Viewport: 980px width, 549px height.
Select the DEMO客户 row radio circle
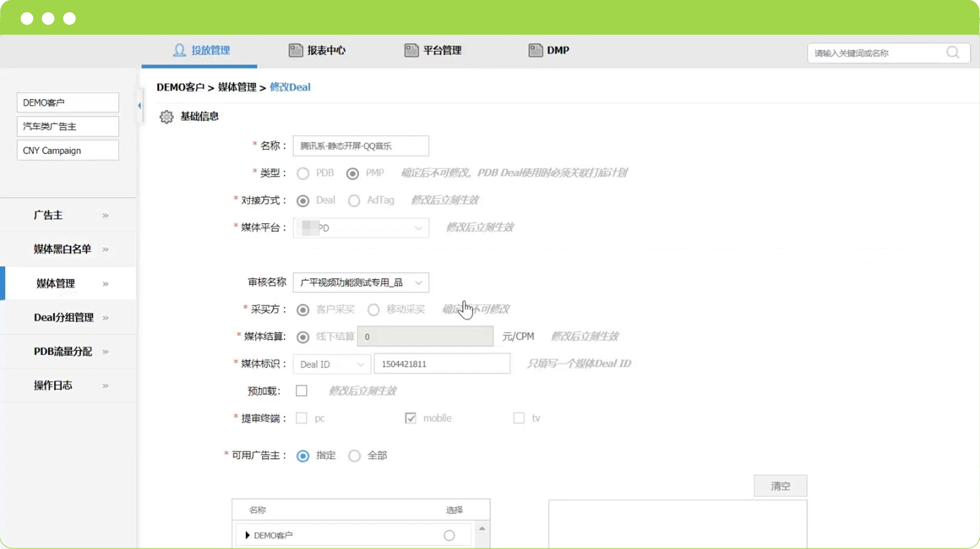tap(449, 535)
